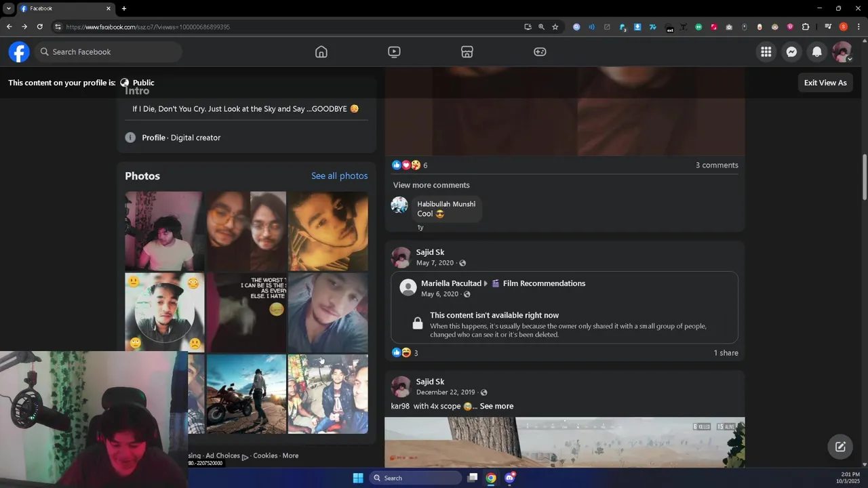The image size is (868, 488).
Task: Open the Chrome profile avatar S
Action: click(x=844, y=27)
